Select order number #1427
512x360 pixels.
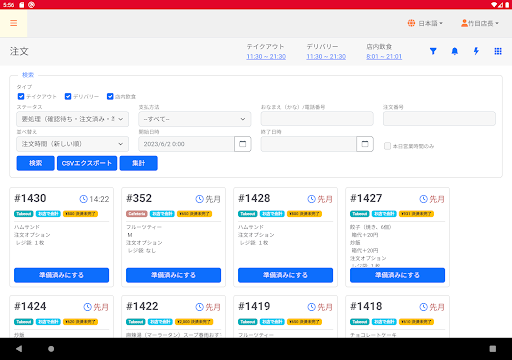(x=366, y=198)
